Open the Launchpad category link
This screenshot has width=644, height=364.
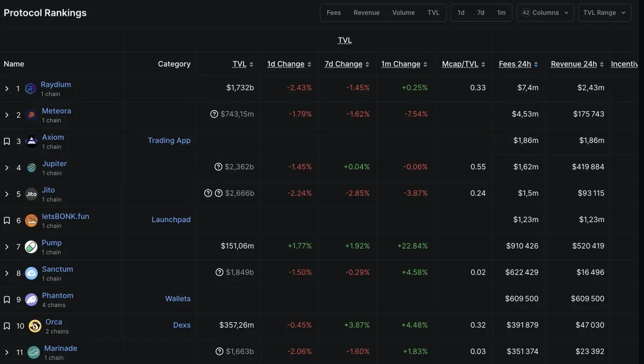[x=171, y=219]
